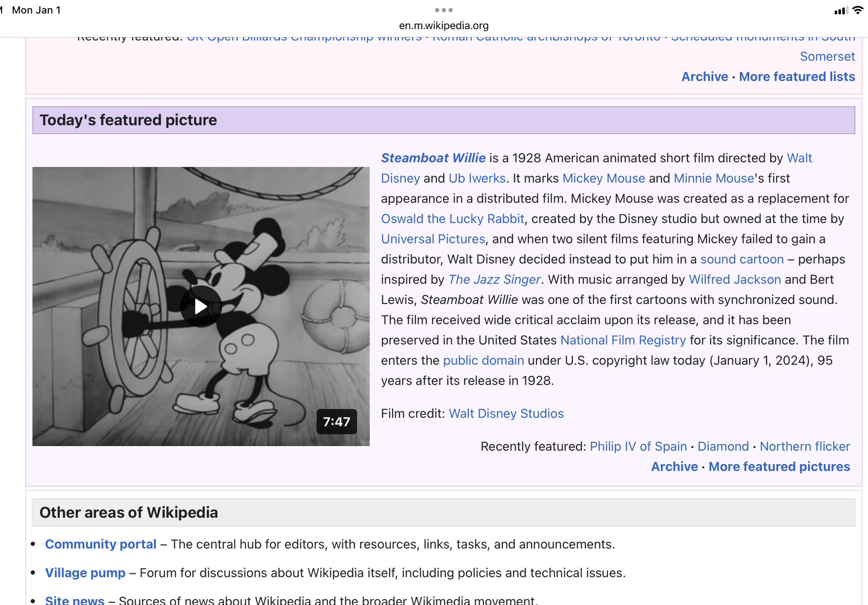This screenshot has width=868, height=605.
Task: Open the Somerset featured list link
Action: pos(827,56)
